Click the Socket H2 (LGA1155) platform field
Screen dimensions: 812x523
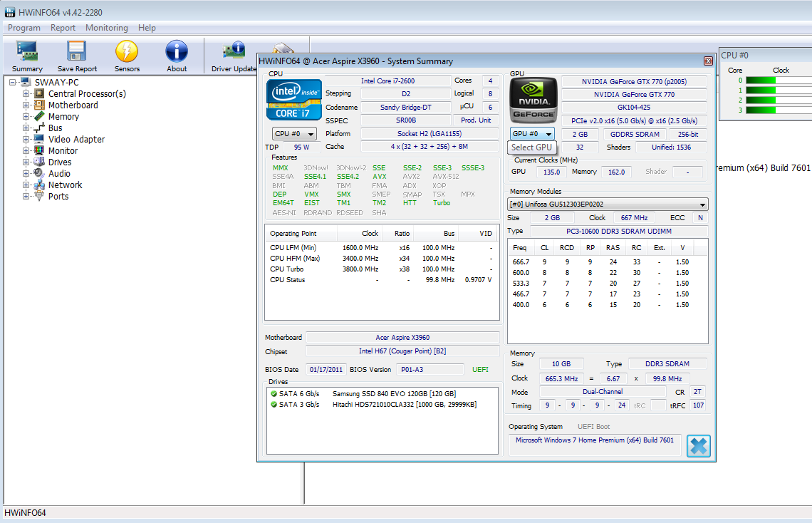(x=430, y=133)
